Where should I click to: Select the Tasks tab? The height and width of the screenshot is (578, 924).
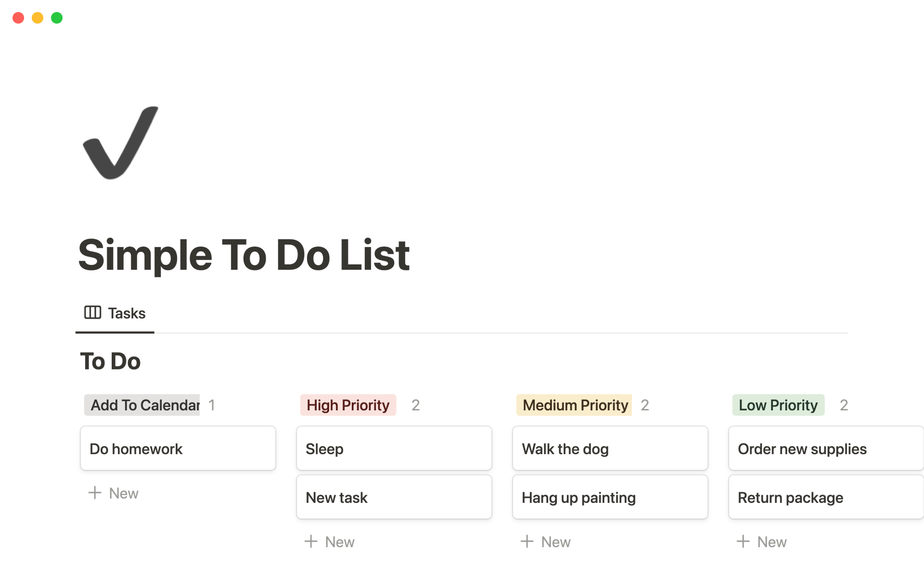point(116,314)
